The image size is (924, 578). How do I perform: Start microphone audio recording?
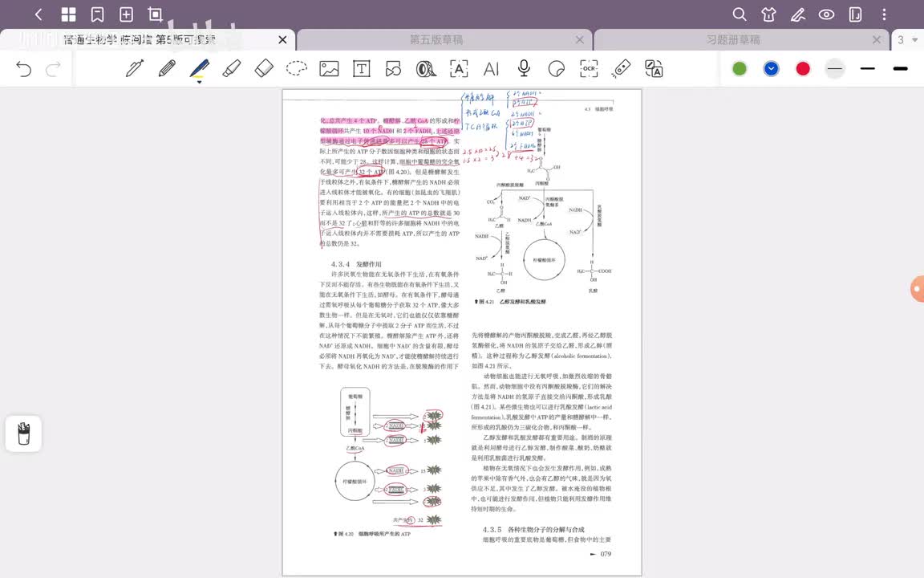pyautogui.click(x=523, y=68)
